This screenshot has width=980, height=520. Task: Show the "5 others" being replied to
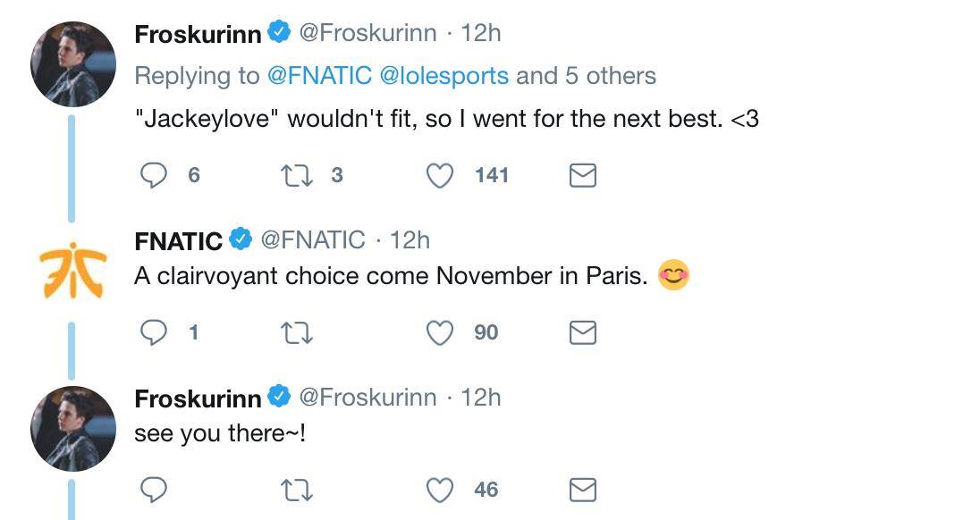(610, 76)
